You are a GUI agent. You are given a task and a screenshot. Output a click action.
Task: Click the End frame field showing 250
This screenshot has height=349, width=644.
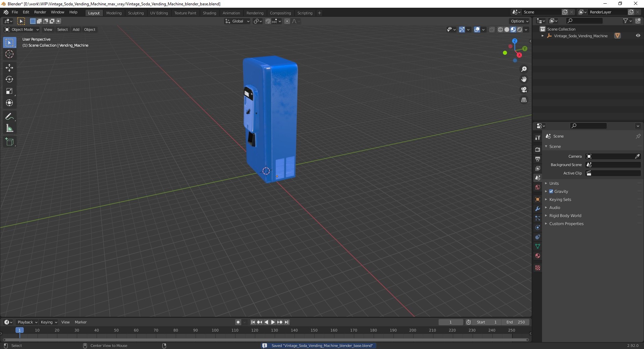pyautogui.click(x=516, y=322)
